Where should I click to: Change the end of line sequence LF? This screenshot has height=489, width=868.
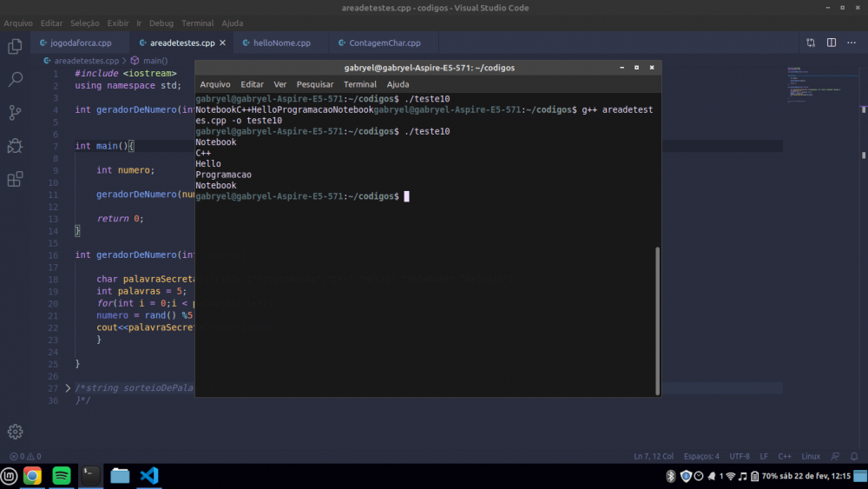click(x=764, y=456)
